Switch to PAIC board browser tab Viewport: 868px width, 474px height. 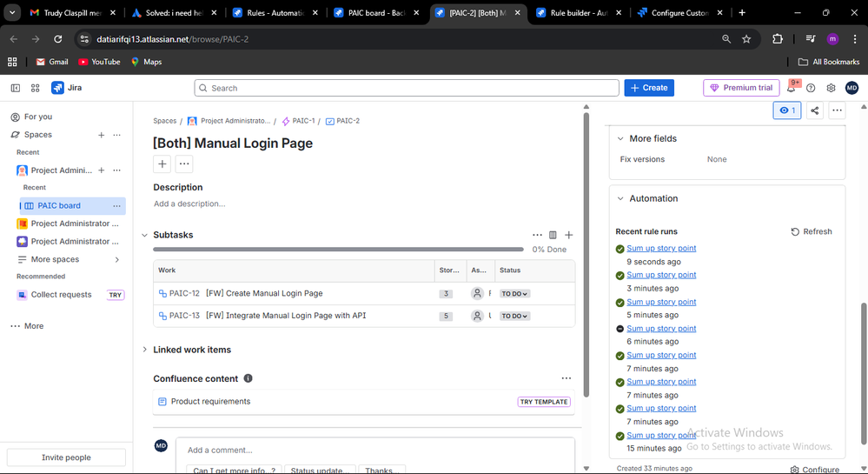click(x=378, y=12)
